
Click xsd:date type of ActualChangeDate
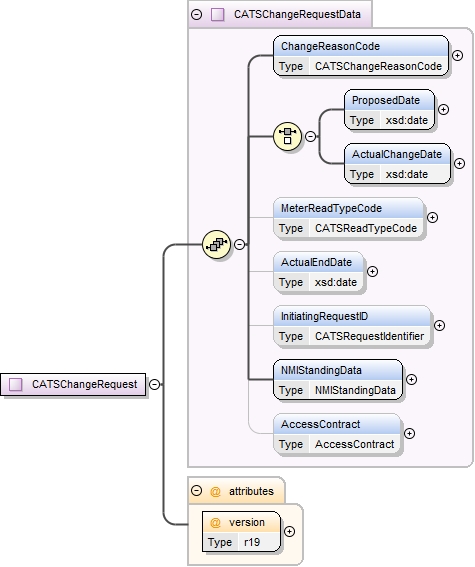pos(407,174)
